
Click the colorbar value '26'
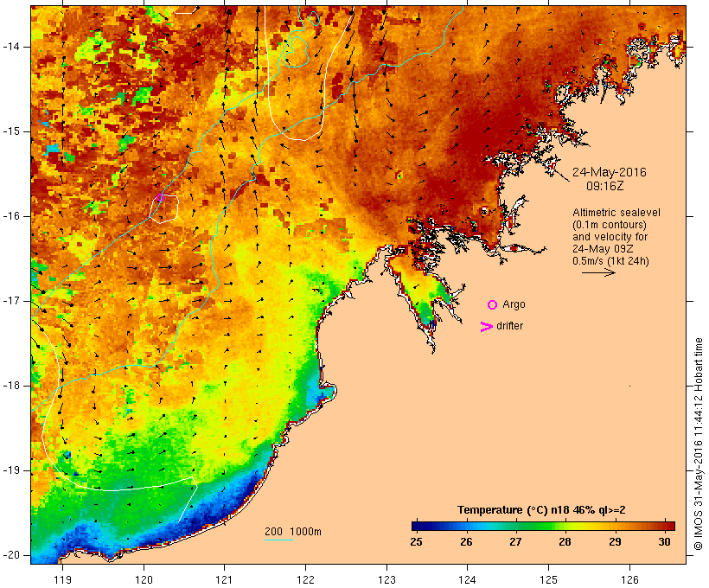coord(466,541)
